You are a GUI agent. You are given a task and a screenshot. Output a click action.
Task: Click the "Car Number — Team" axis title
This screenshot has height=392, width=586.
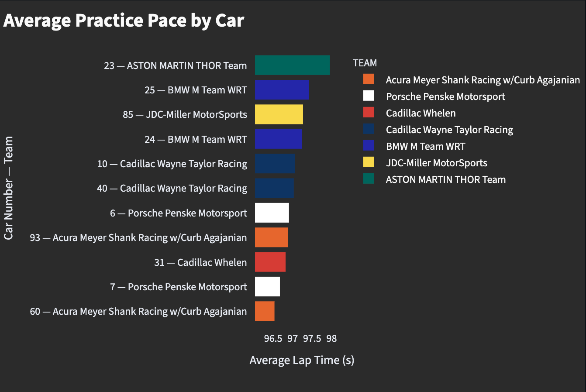point(9,188)
